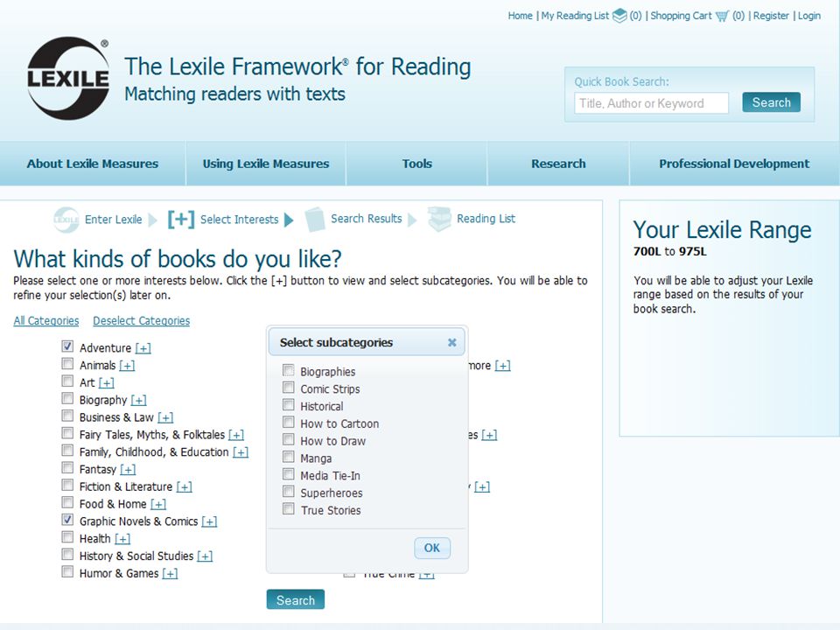The image size is (840, 630).
Task: Click the Lexile logo
Action: click(68, 78)
